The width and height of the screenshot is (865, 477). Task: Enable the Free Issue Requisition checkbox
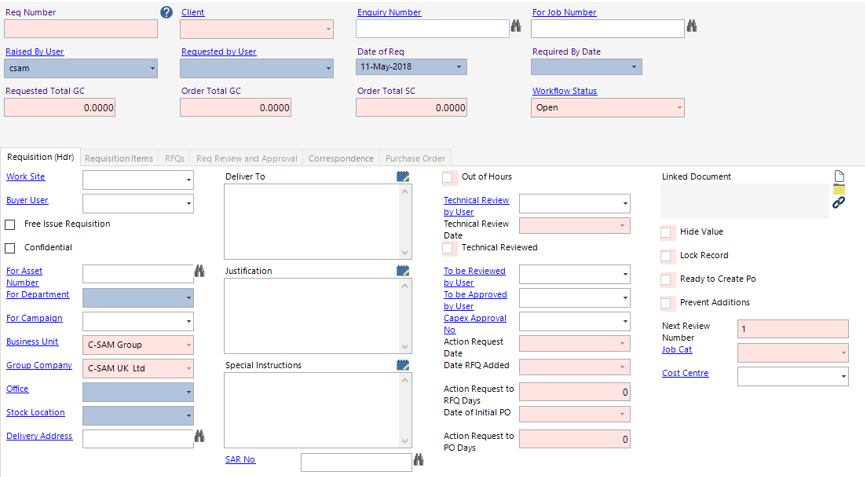click(x=11, y=225)
